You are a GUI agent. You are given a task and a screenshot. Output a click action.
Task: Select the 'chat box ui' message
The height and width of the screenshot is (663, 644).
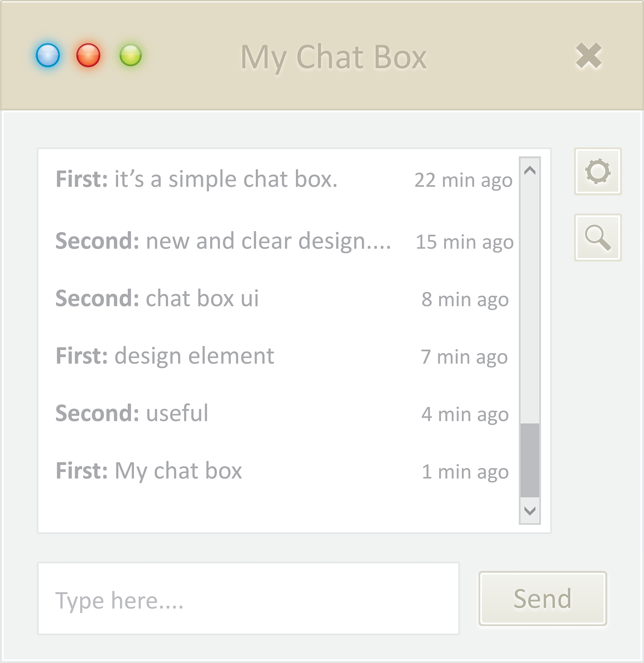click(x=202, y=298)
